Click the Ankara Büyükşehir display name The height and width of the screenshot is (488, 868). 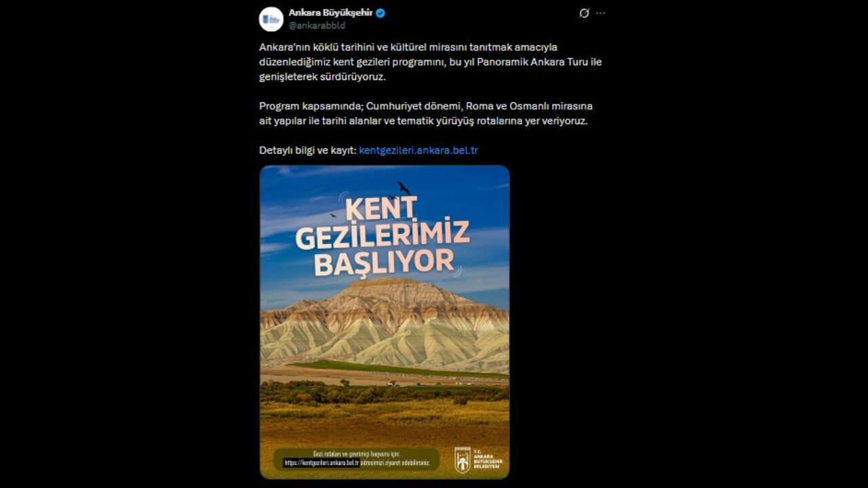point(331,13)
